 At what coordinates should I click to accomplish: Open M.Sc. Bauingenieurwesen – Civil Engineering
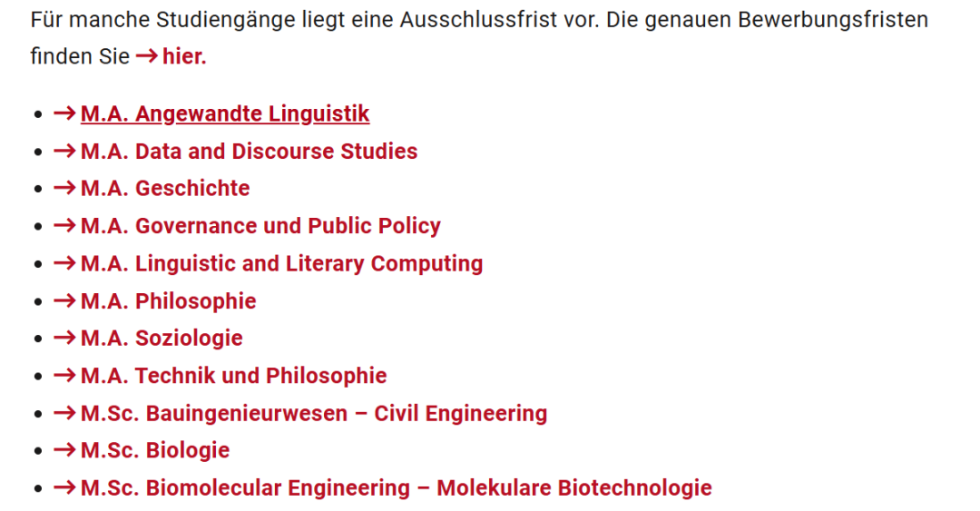(x=314, y=414)
